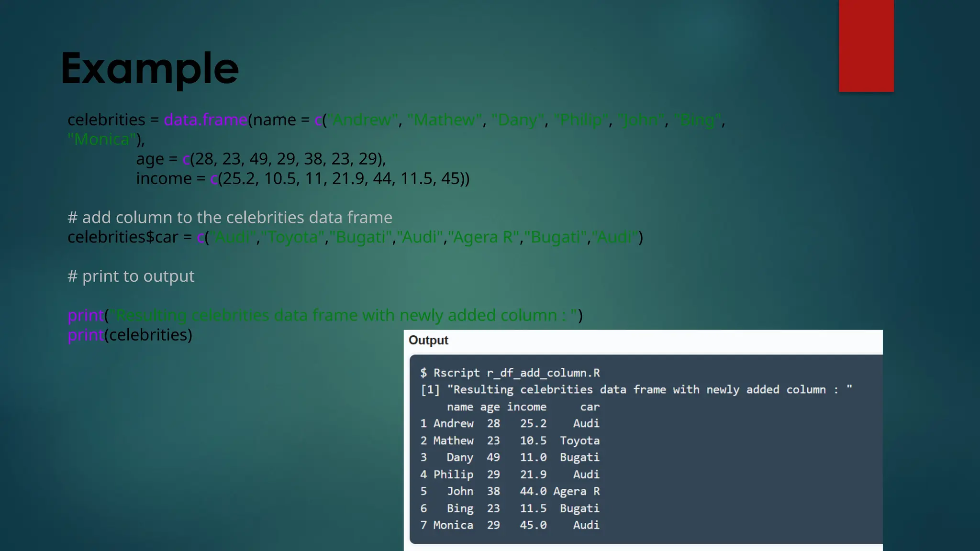Click the 'income' column header in output
The width and height of the screenshot is (980, 551).
pos(526,407)
